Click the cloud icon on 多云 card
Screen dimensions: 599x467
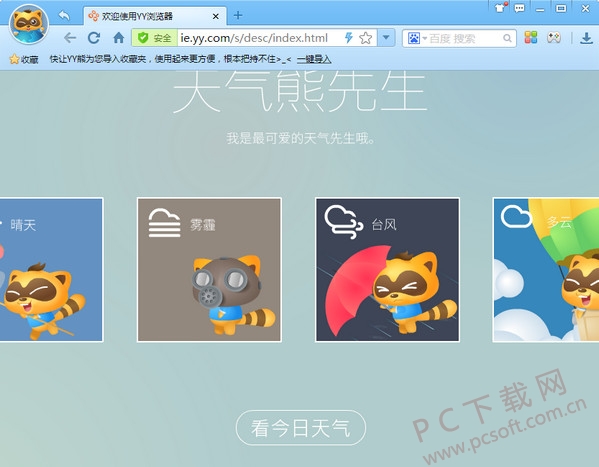tap(516, 217)
